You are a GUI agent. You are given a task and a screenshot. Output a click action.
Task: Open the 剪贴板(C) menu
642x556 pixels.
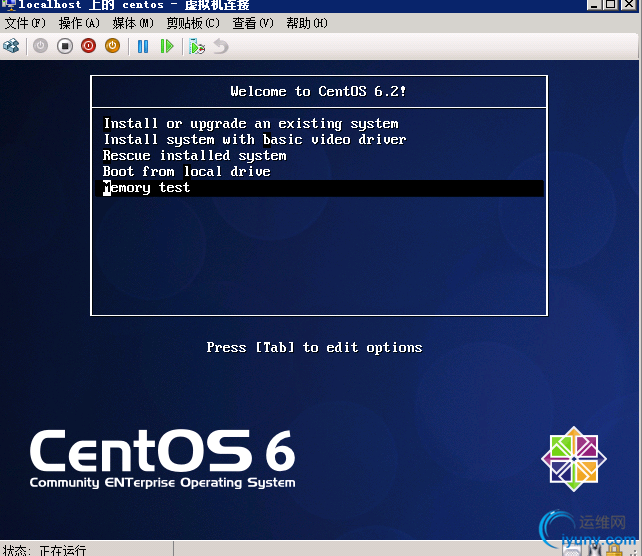[193, 23]
